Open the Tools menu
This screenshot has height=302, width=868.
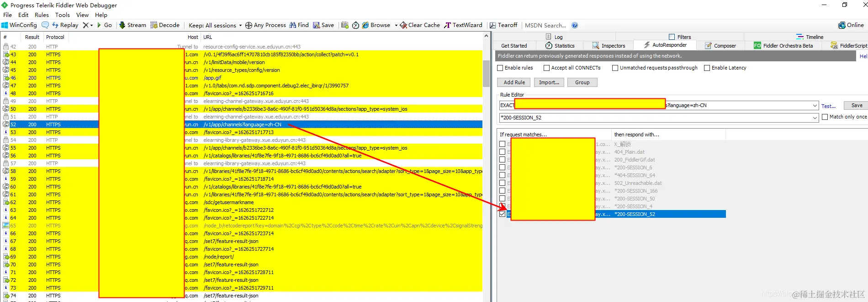click(x=63, y=15)
